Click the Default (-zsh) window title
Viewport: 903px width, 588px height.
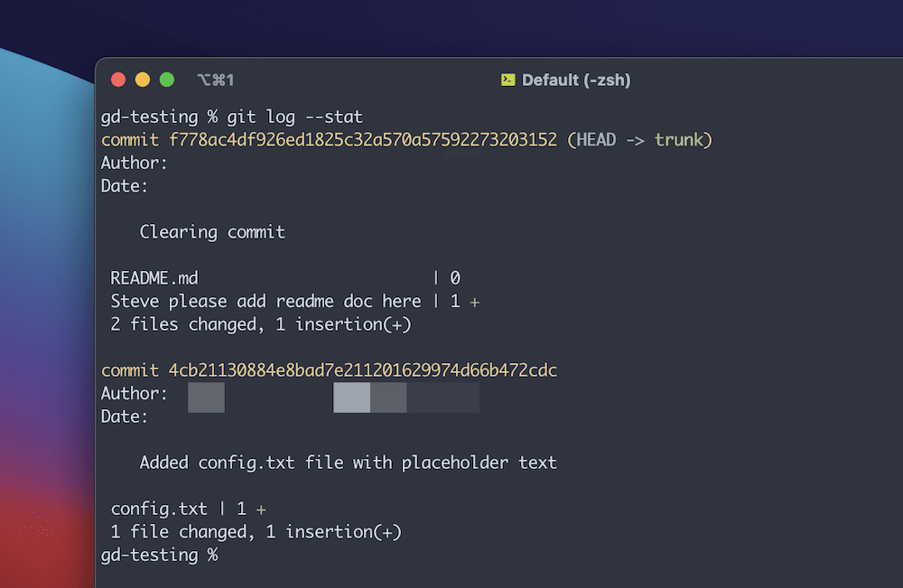coord(576,79)
